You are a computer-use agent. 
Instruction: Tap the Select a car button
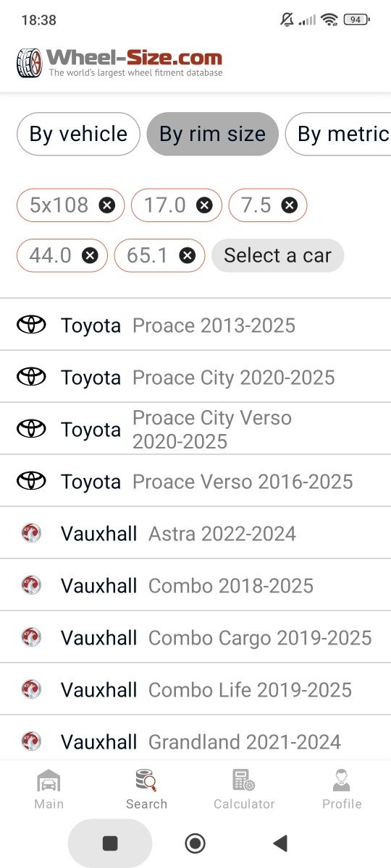coord(277,255)
